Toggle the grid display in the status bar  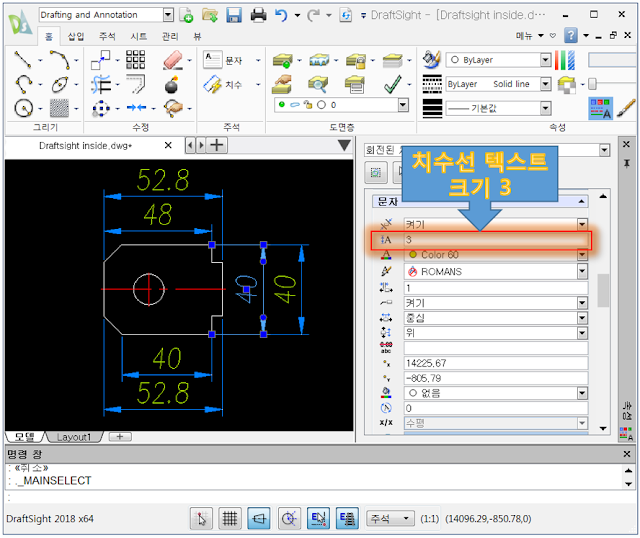(230, 518)
